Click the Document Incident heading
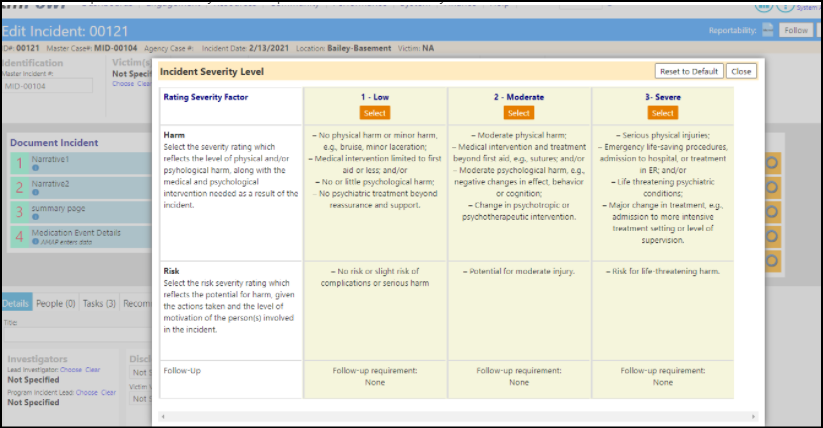823x428 pixels. coord(54,143)
